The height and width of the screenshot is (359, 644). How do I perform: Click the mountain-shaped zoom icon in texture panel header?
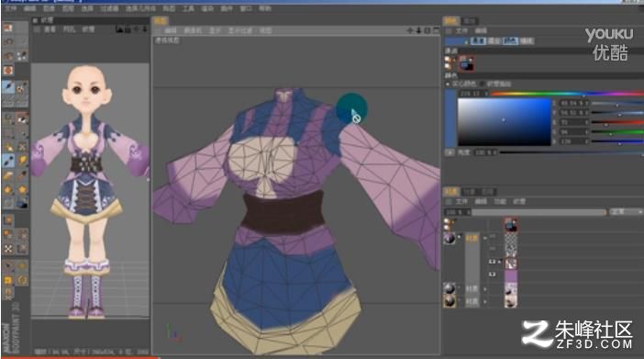(119, 29)
